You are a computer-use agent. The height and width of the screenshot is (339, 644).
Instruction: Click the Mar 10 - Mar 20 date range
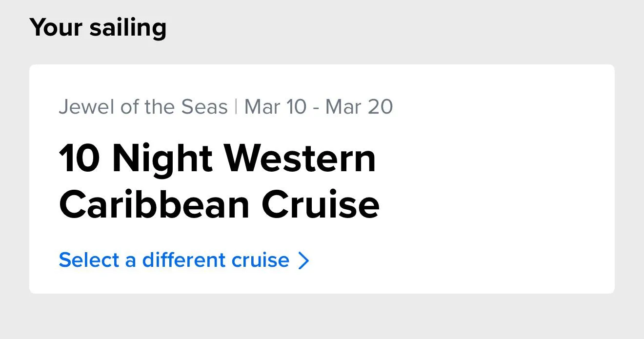[x=318, y=107]
